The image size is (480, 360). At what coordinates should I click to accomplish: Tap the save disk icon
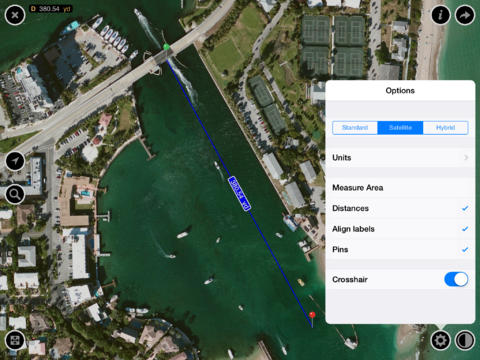tap(15, 340)
